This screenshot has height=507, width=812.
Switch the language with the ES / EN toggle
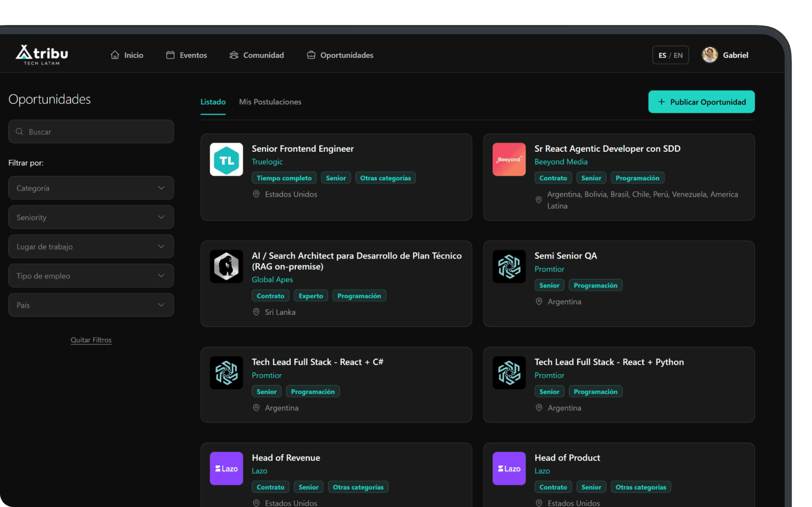tap(670, 55)
